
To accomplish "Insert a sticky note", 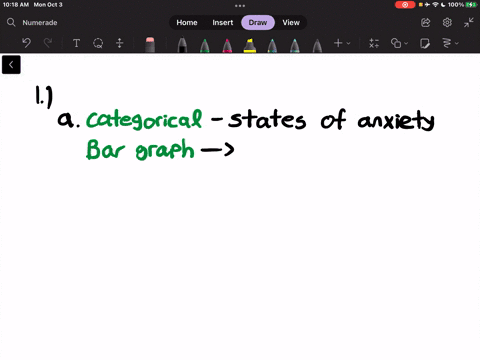I will click(425, 43).
